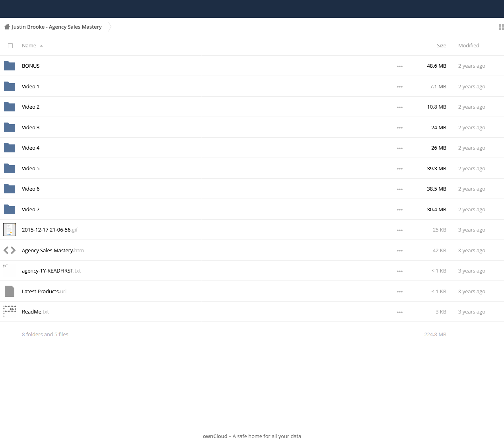Open the Video 6 name link
This screenshot has width=504, height=448.
pos(31,189)
